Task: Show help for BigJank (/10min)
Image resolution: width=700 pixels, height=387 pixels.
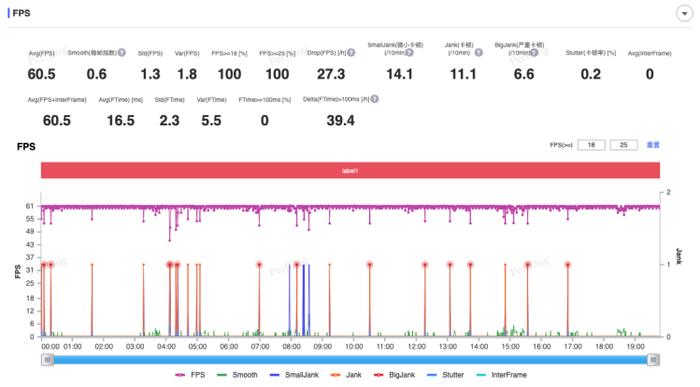Action: coord(534,53)
